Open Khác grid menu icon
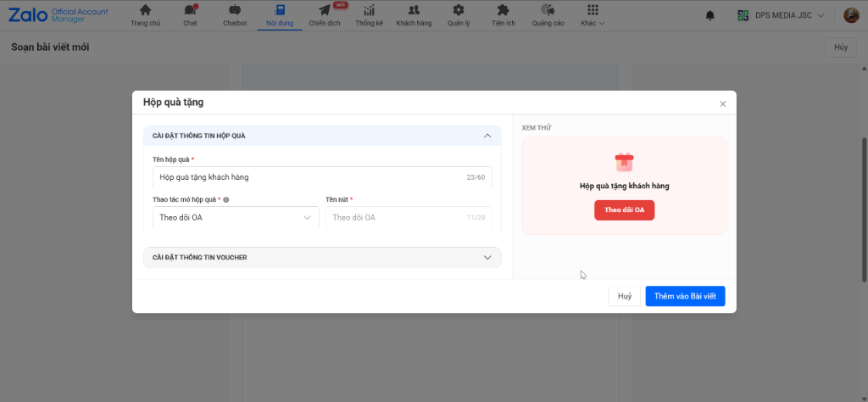Image resolution: width=868 pixels, height=402 pixels. (593, 10)
